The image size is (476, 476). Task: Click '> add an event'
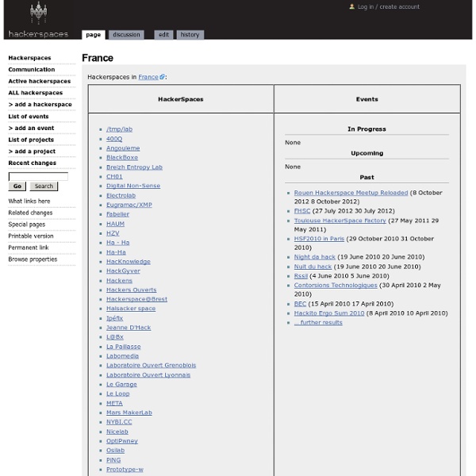[x=31, y=128]
